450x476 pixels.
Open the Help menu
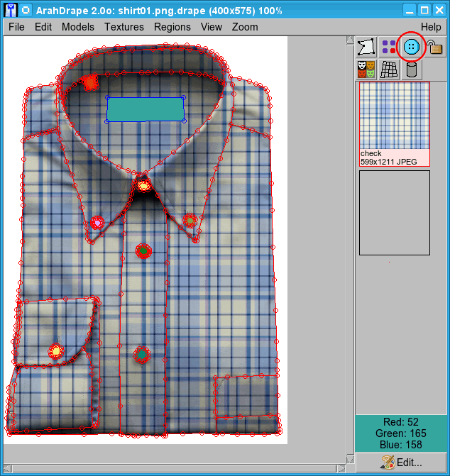431,27
